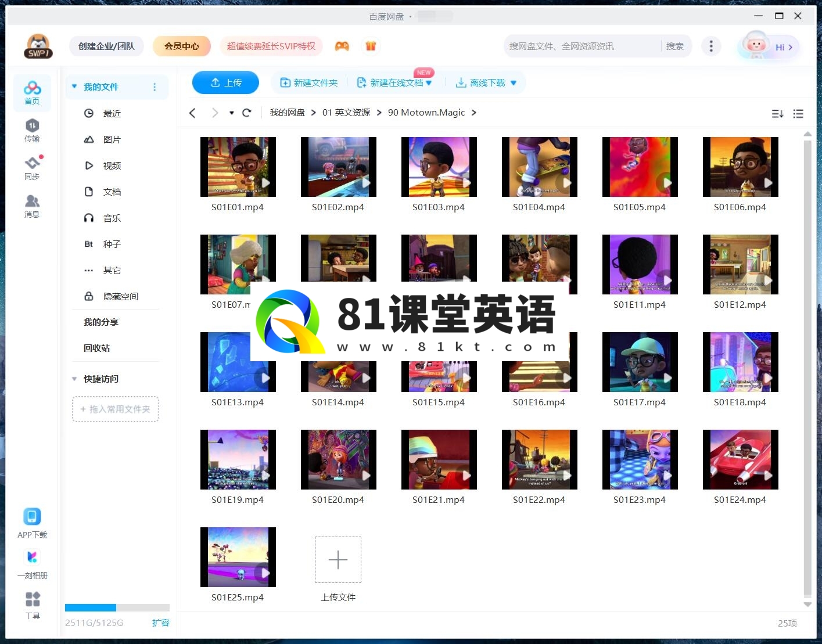
Task: Select the S01E25.mp4 thumbnail
Action: 238,557
